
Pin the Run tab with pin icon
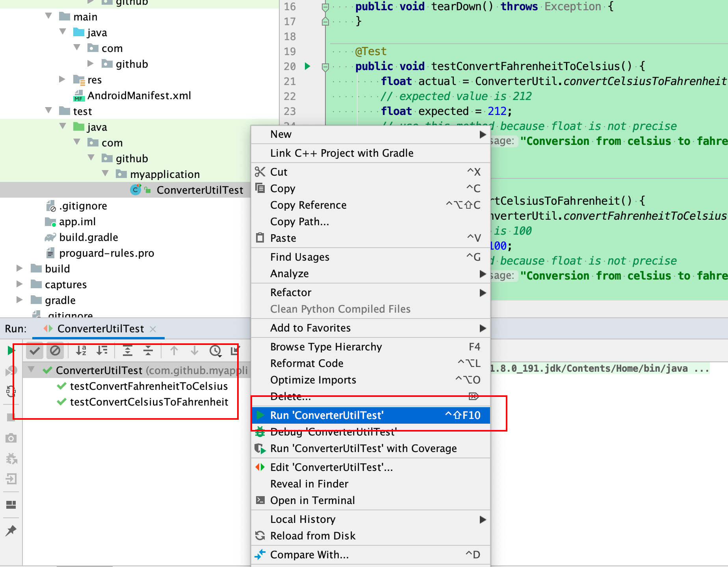pos(11,531)
